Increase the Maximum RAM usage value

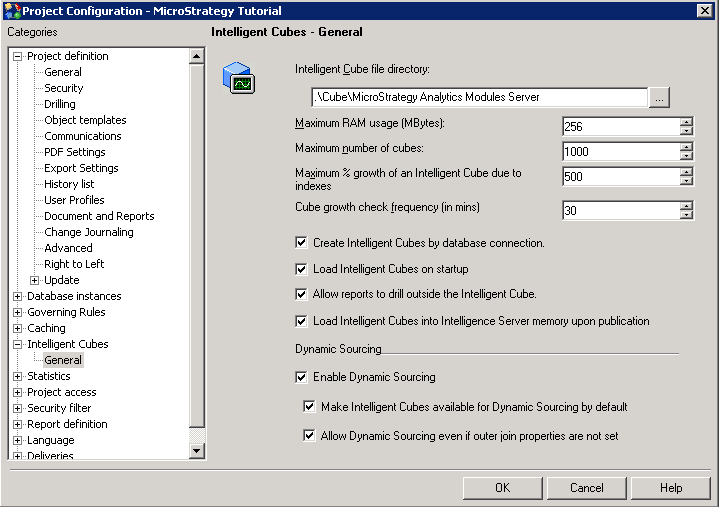coord(686,122)
